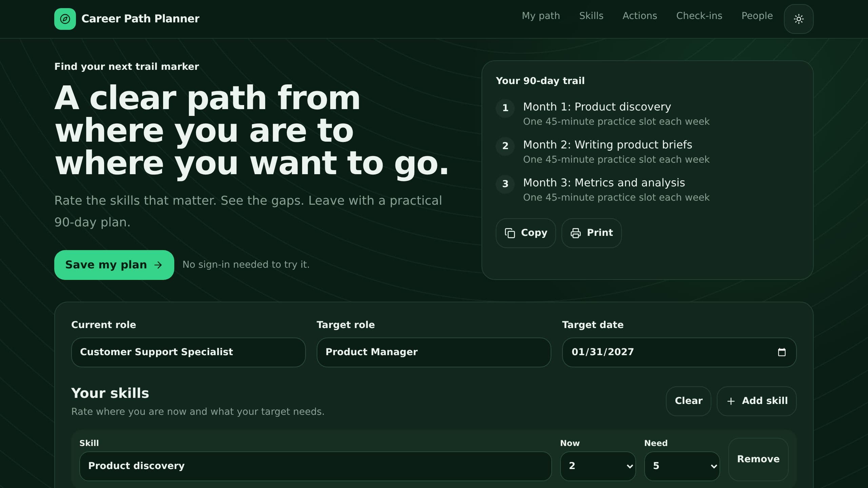Click the Product discovery skill name field

(x=315, y=466)
